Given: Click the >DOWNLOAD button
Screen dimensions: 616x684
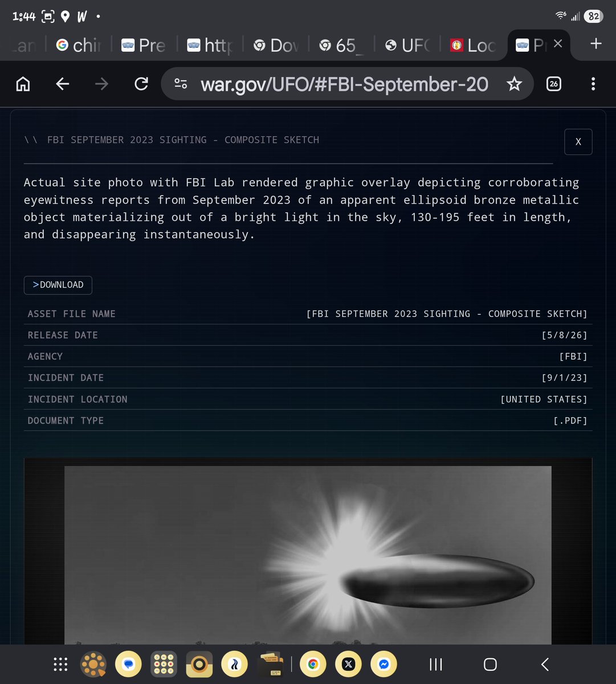Looking at the screenshot, I should pos(58,285).
